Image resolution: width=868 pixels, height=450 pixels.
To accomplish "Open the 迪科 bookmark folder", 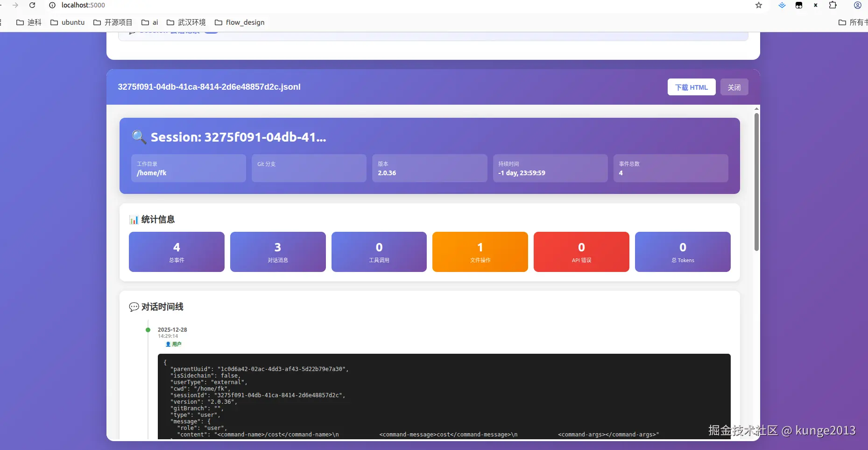I will [29, 22].
